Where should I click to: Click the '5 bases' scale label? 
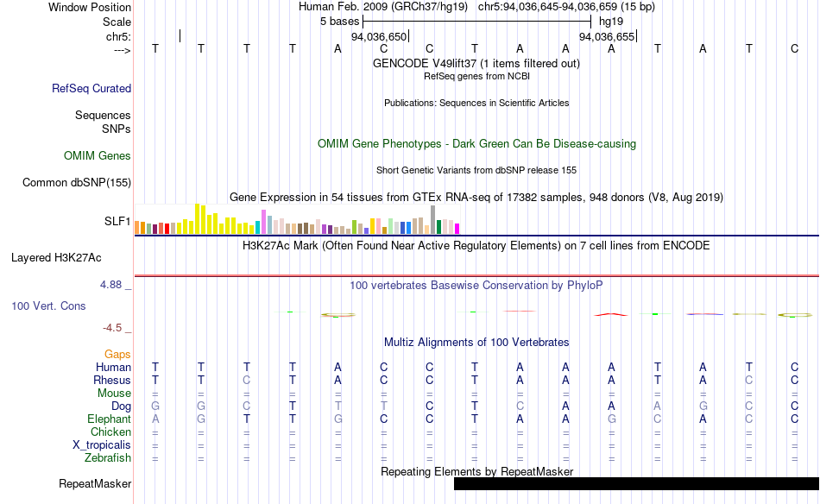pyautogui.click(x=340, y=22)
